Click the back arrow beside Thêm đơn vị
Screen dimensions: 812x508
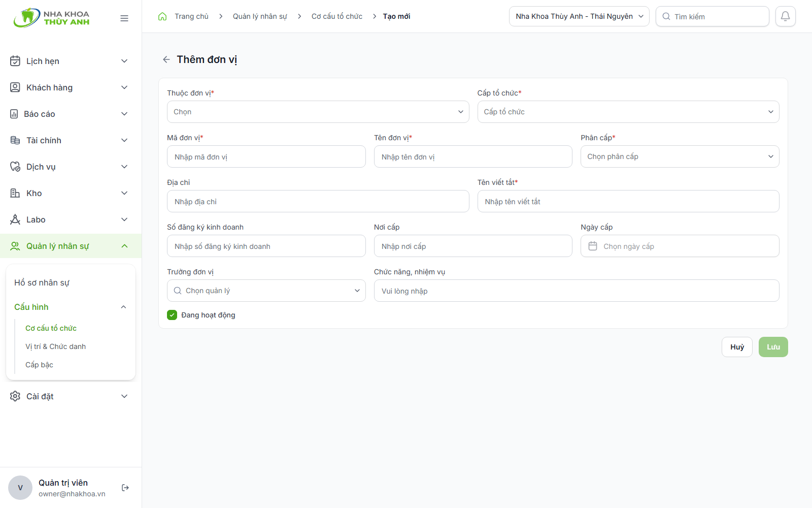(166, 59)
